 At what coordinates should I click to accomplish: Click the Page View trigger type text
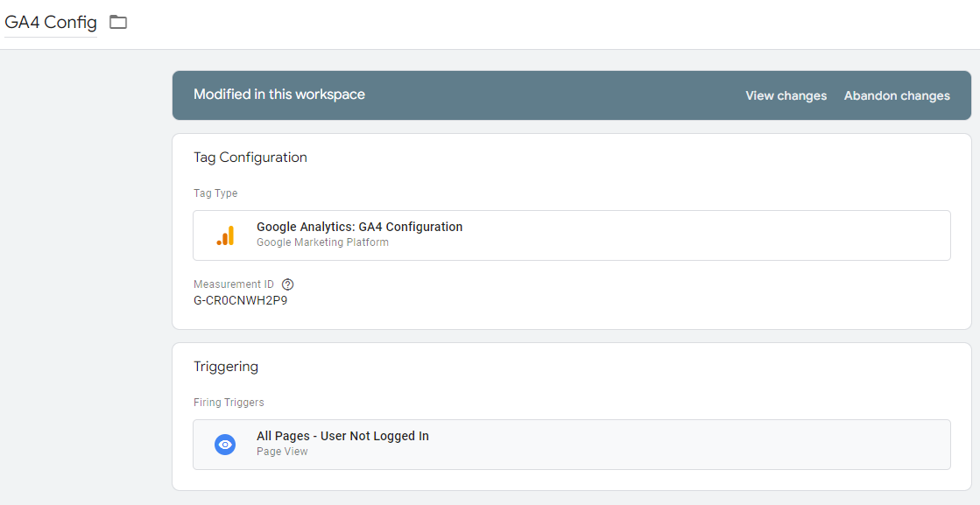pos(282,452)
